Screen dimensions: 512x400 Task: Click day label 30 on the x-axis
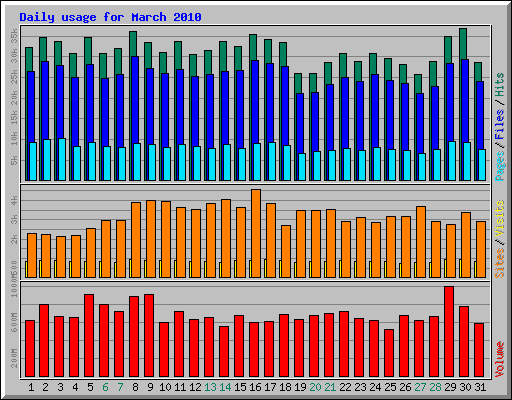coord(465,387)
